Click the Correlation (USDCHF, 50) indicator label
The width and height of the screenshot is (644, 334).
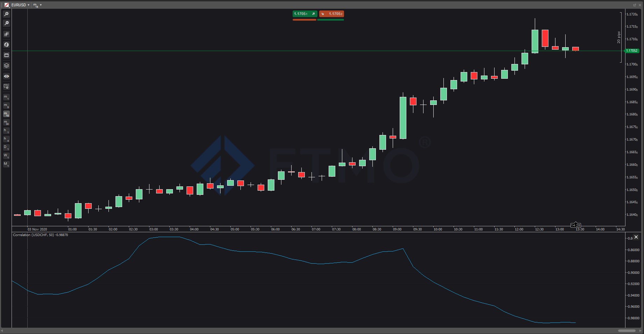coord(41,235)
